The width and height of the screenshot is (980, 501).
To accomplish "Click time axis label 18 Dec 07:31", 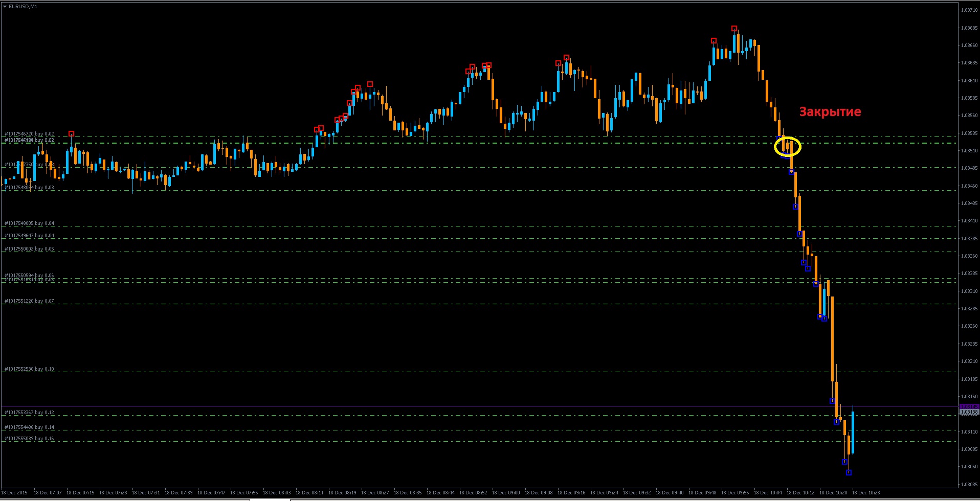I will (146, 493).
